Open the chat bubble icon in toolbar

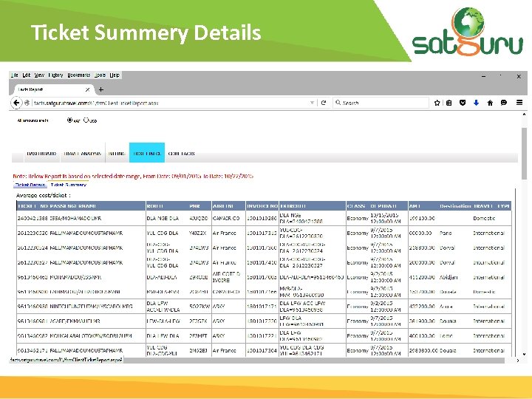503,103
